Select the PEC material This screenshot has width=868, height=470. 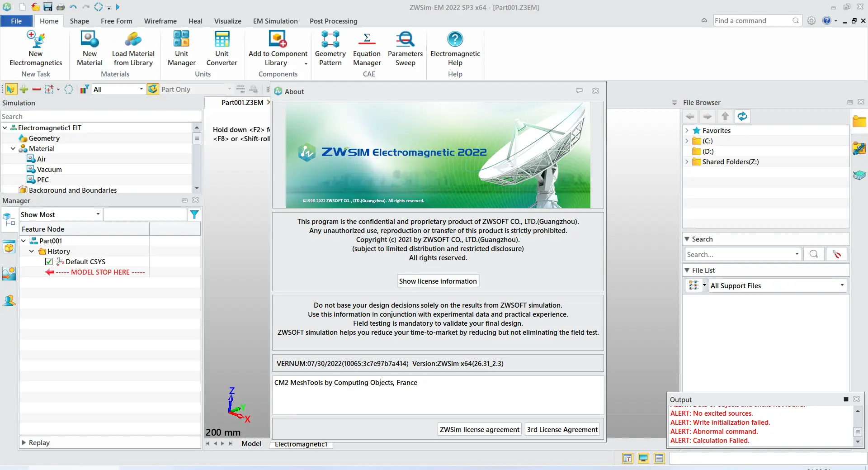(x=42, y=180)
